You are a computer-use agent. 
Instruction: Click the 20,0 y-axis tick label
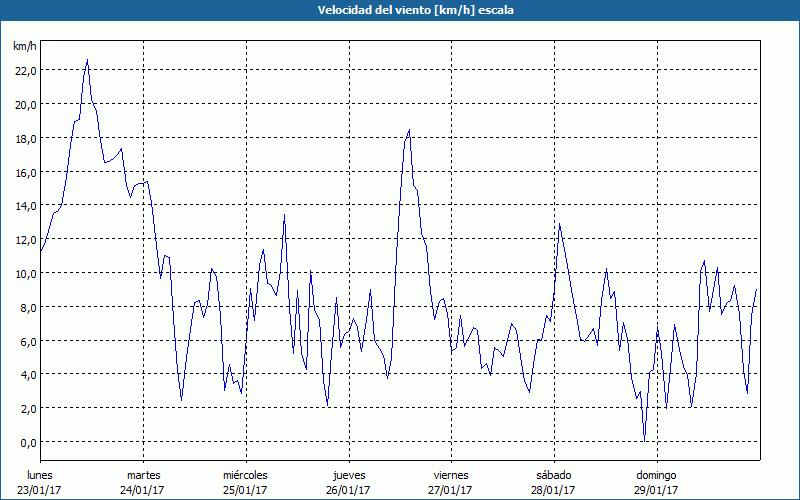(x=25, y=104)
